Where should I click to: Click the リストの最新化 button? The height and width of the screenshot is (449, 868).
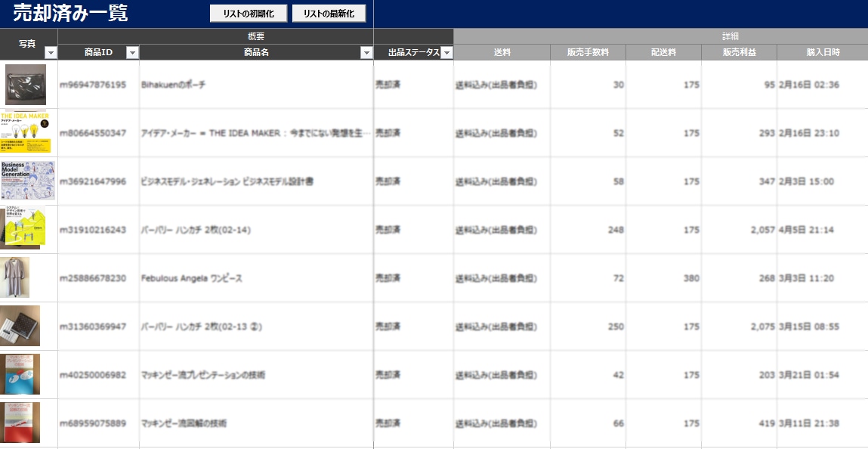point(329,14)
